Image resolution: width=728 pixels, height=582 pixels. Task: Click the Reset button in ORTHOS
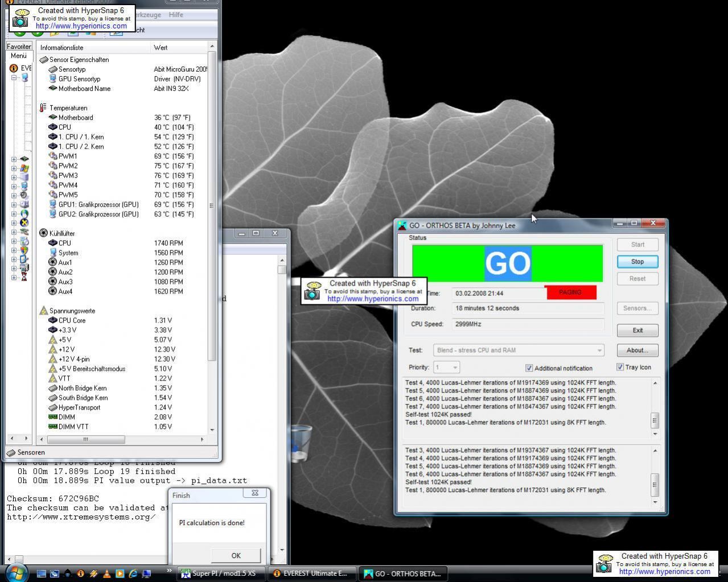coord(637,279)
